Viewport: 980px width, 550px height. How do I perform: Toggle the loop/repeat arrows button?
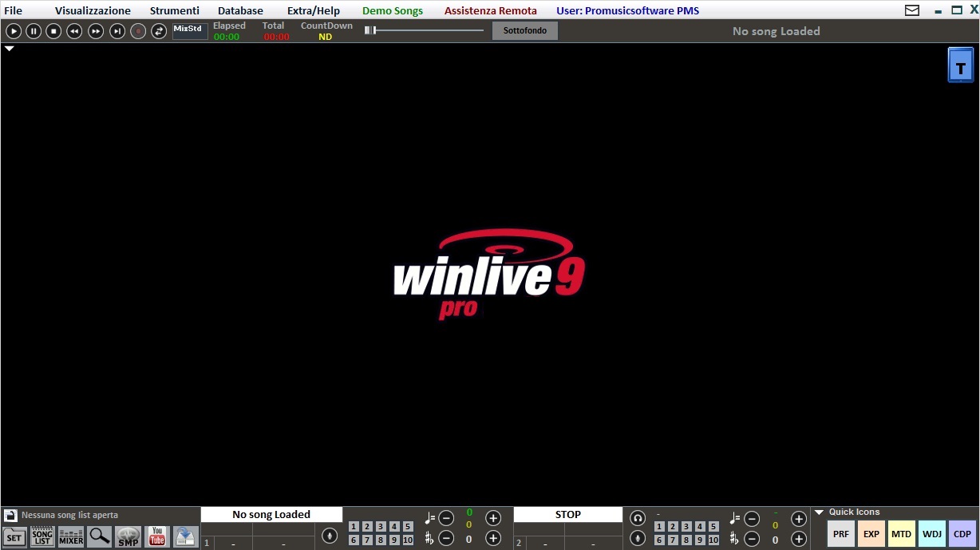click(159, 31)
